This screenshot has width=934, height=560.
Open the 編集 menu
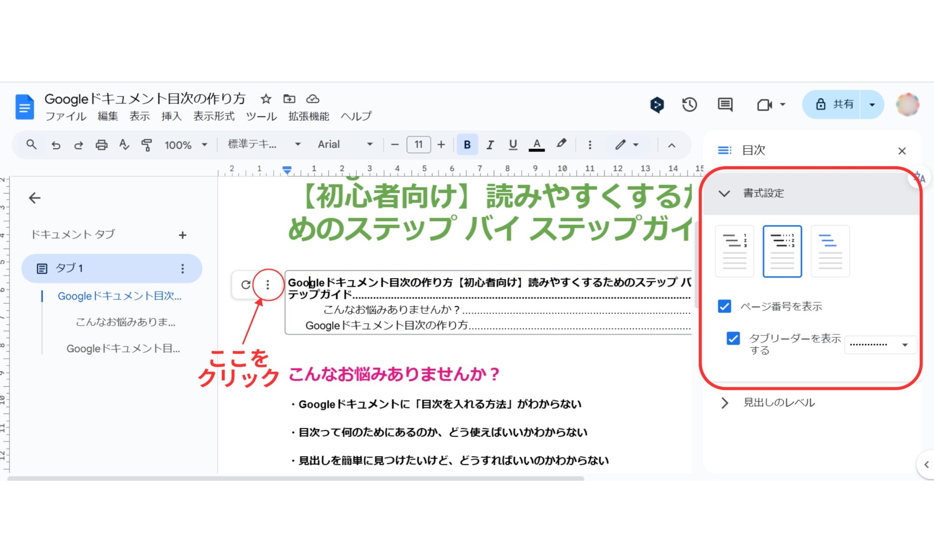pyautogui.click(x=108, y=116)
